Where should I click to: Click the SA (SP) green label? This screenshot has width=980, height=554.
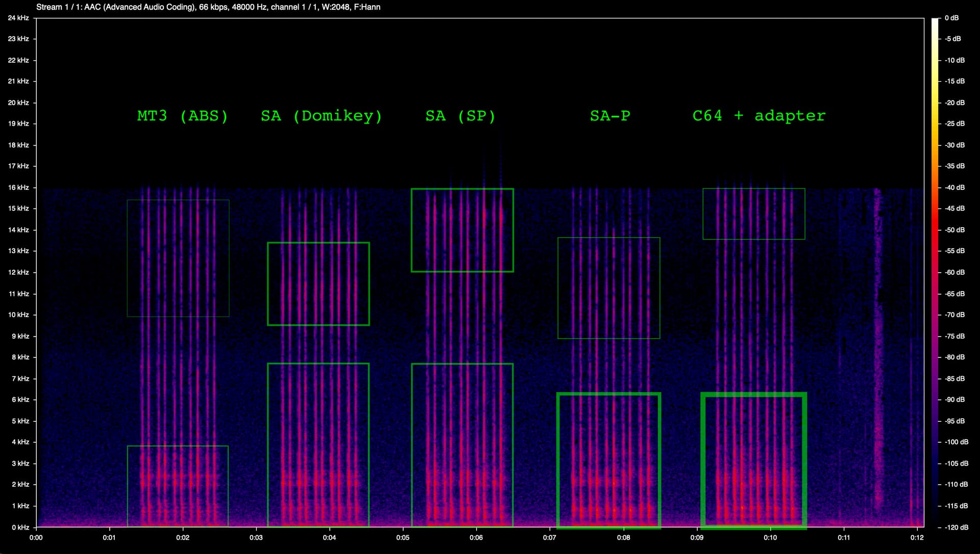[x=460, y=116]
